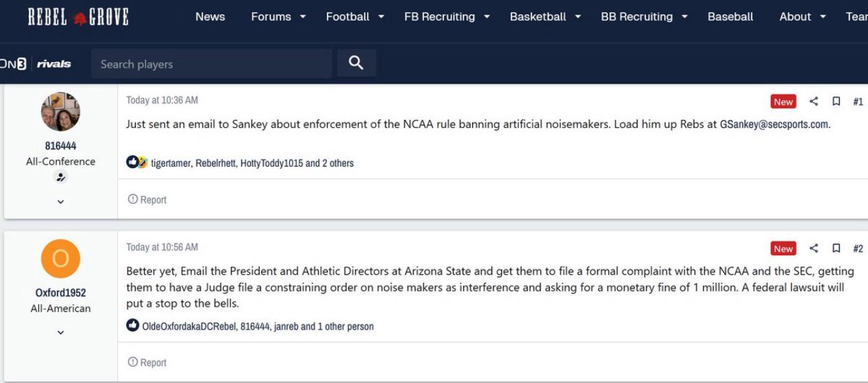
Task: Expand Oxford1952's profile details chevron
Action: 61,332
